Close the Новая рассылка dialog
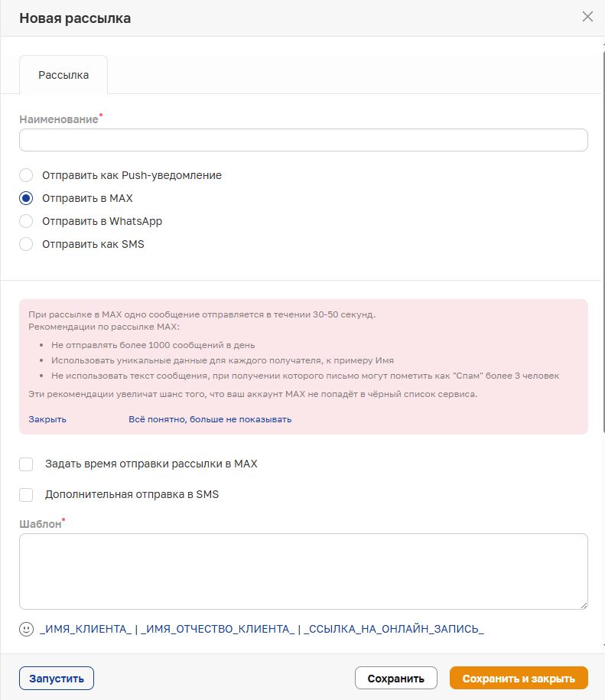Screen dimensions: 605x700 click(587, 17)
